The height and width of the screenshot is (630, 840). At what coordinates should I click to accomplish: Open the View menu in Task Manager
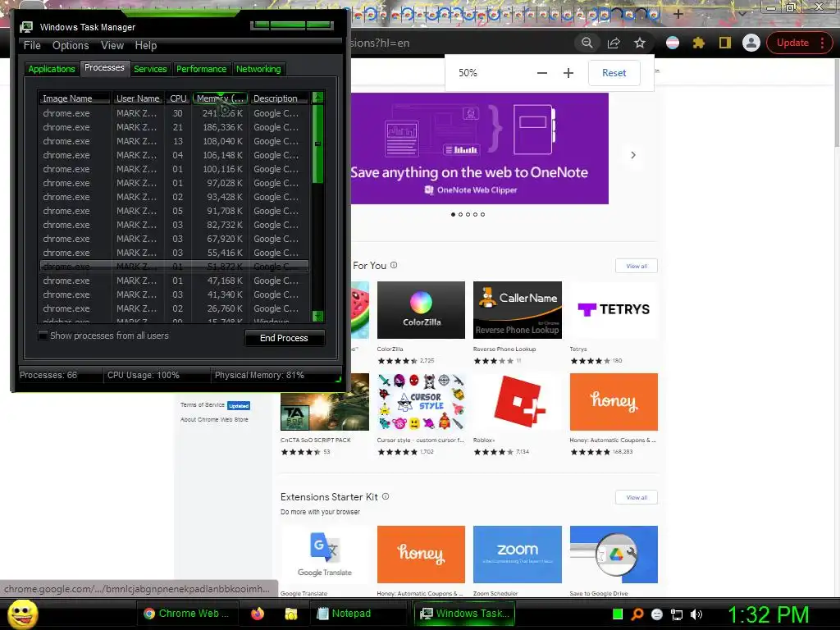112,46
